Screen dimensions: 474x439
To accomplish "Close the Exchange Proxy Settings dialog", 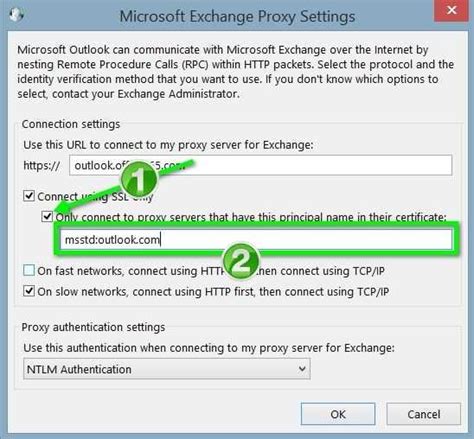I will coord(451,11).
